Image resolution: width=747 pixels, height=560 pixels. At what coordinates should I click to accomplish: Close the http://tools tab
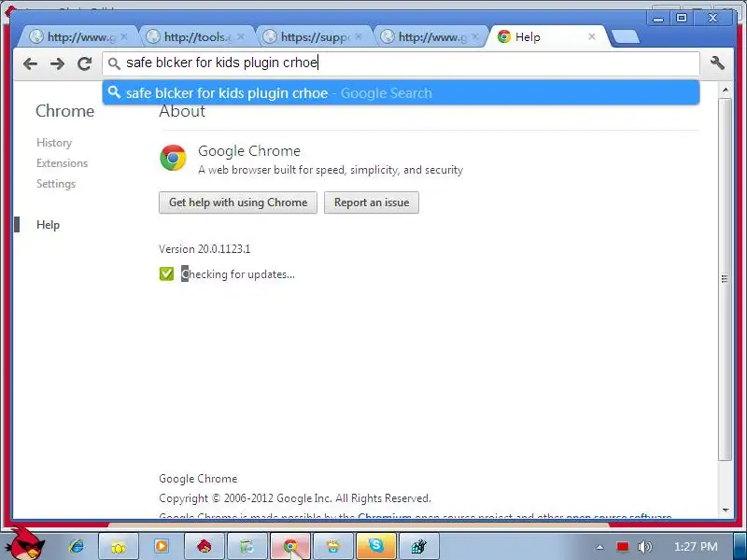241,36
